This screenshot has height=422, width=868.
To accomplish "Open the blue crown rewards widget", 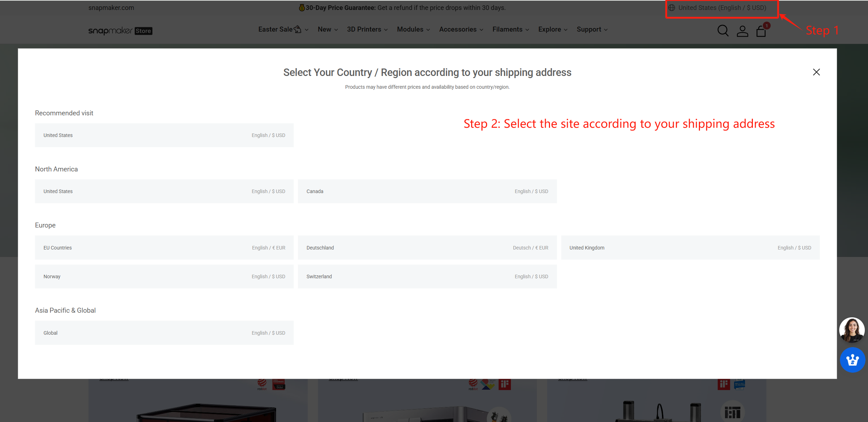I will coord(852,360).
